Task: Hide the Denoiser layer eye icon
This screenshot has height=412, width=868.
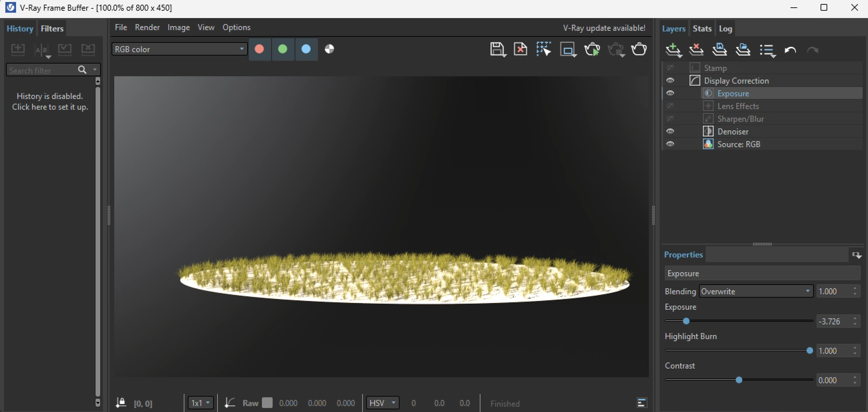Action: (x=670, y=131)
